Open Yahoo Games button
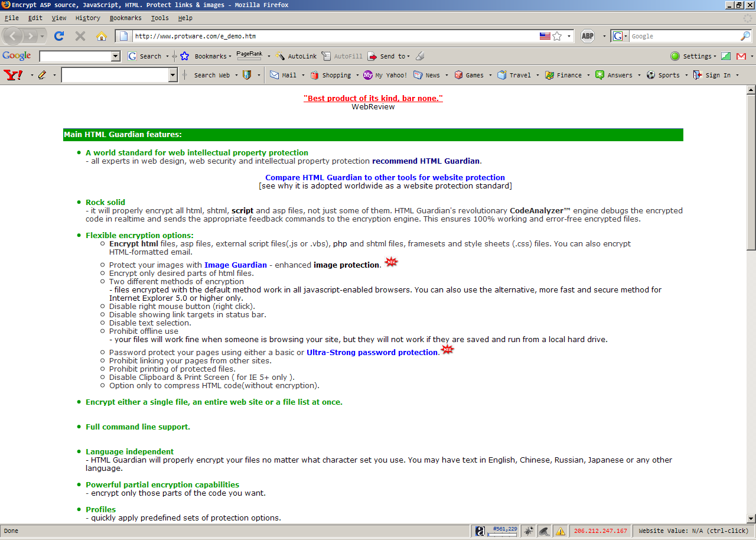The width and height of the screenshot is (756, 540). [469, 75]
